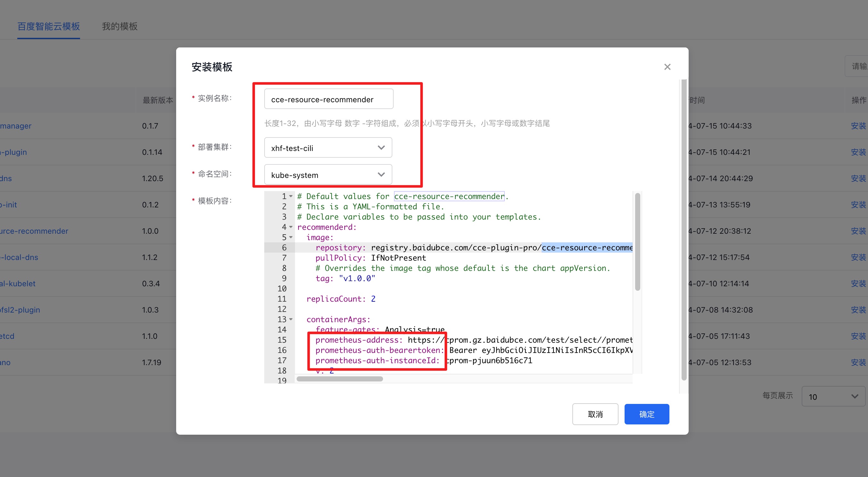Image resolution: width=868 pixels, height=477 pixels.
Task: Click the 最新版本 column header
Action: click(158, 100)
